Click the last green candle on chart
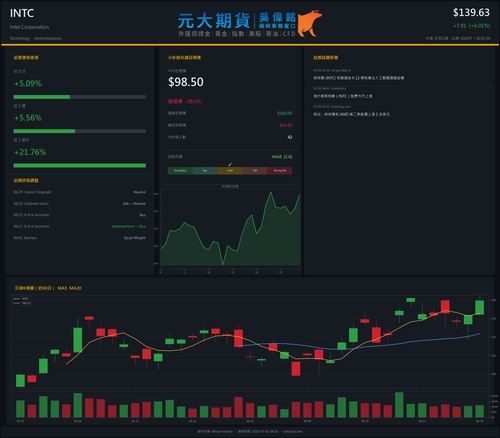 pos(480,307)
